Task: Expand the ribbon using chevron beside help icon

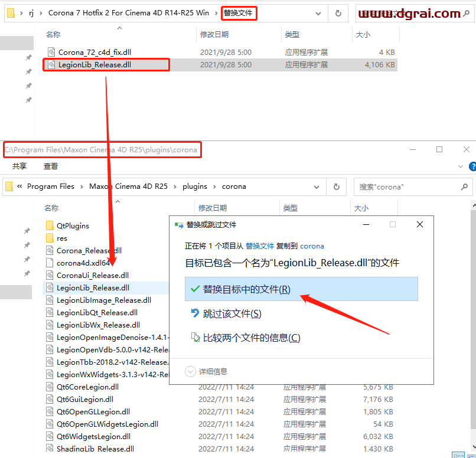Action: tap(459, 166)
